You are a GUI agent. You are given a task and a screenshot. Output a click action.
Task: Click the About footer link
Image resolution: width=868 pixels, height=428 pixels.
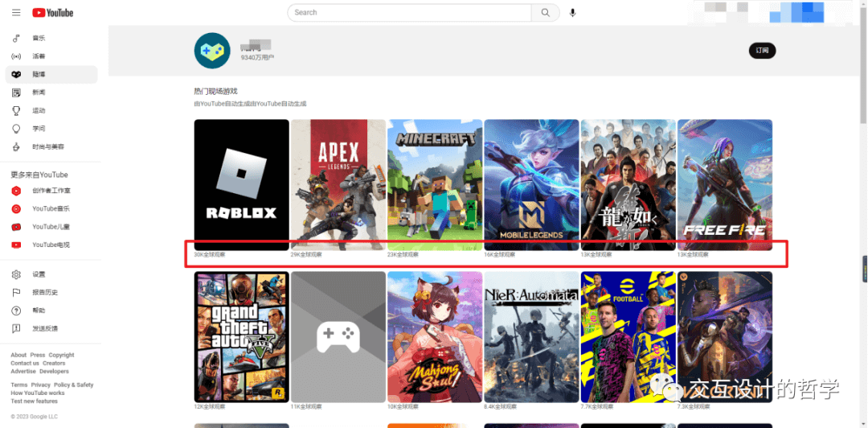coord(18,355)
